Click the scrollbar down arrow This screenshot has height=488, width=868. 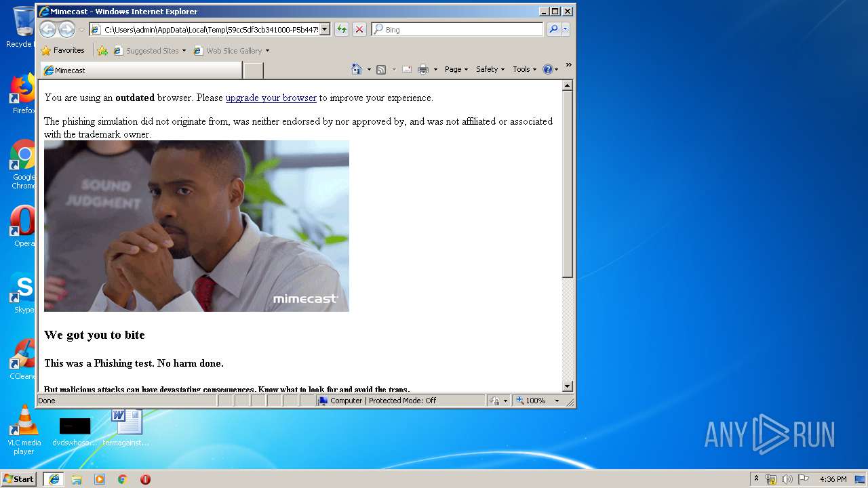[x=568, y=386]
